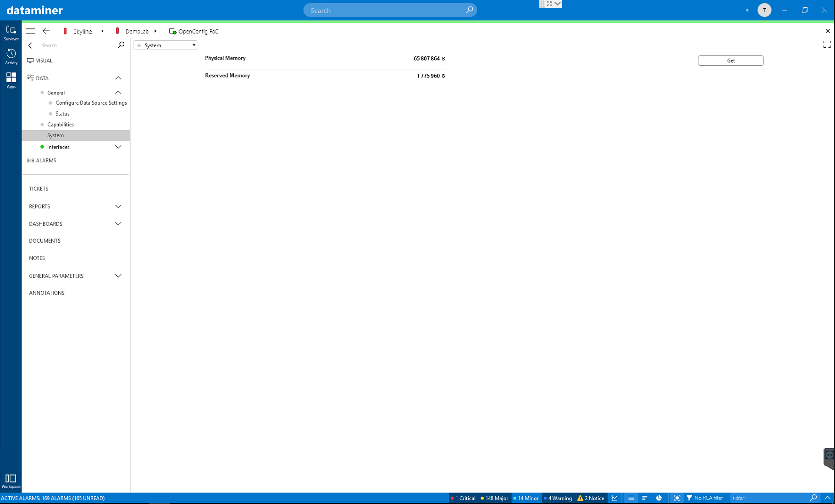Open the Skyline breadcrumb arrow

102,31
